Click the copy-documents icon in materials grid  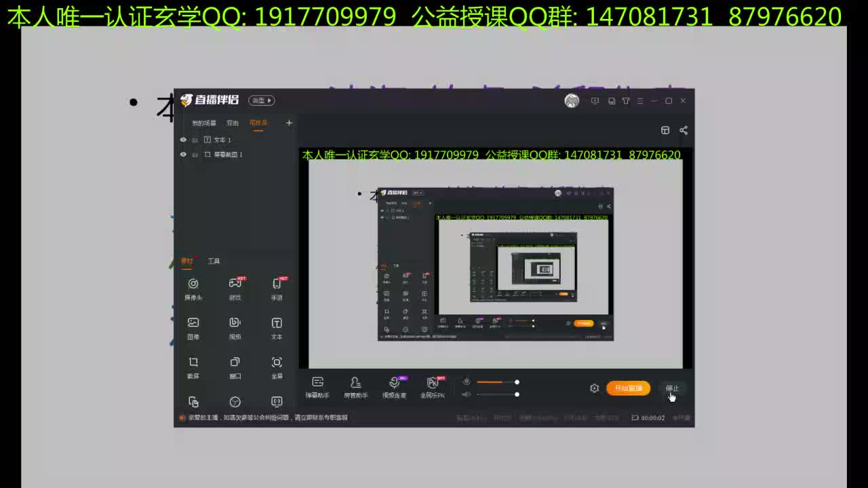point(193,402)
